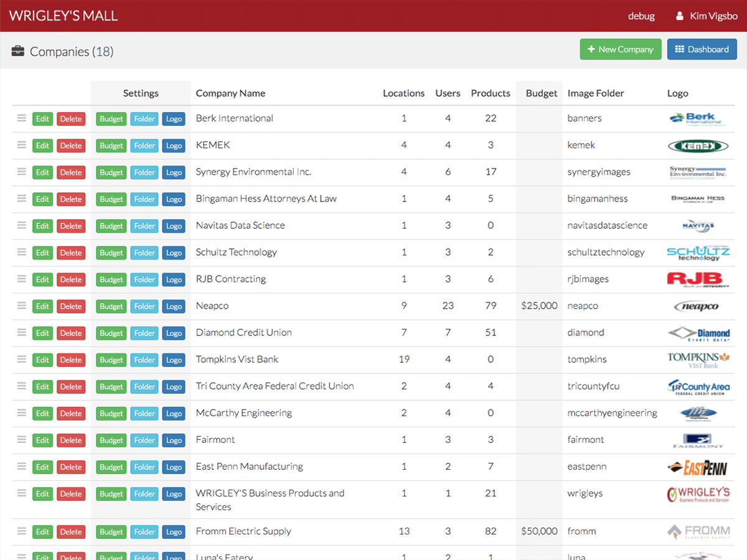
Task: Open Budget settings for Neapco
Action: 111,306
